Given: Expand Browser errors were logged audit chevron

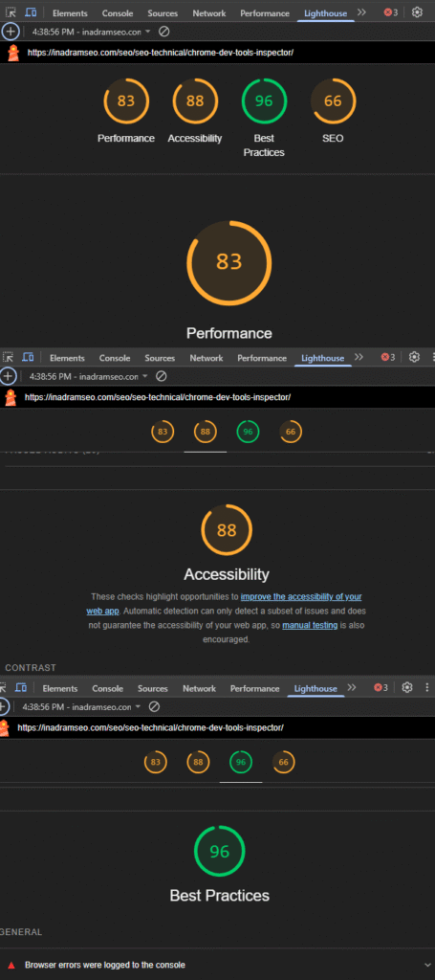Looking at the screenshot, I should (x=427, y=965).
